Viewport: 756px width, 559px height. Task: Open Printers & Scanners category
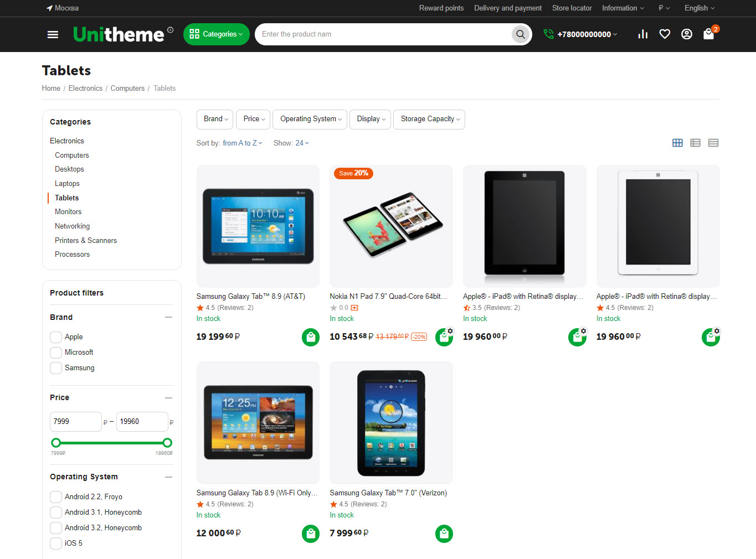(x=86, y=241)
